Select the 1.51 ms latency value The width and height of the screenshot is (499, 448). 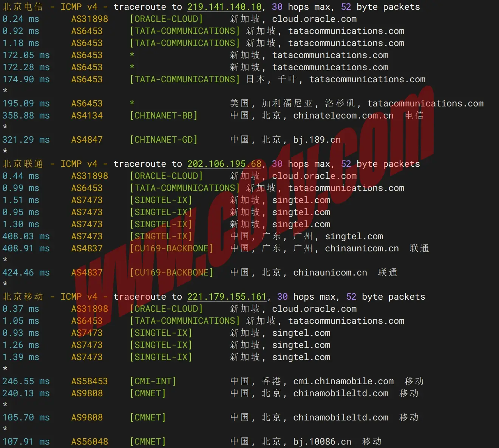(x=21, y=200)
